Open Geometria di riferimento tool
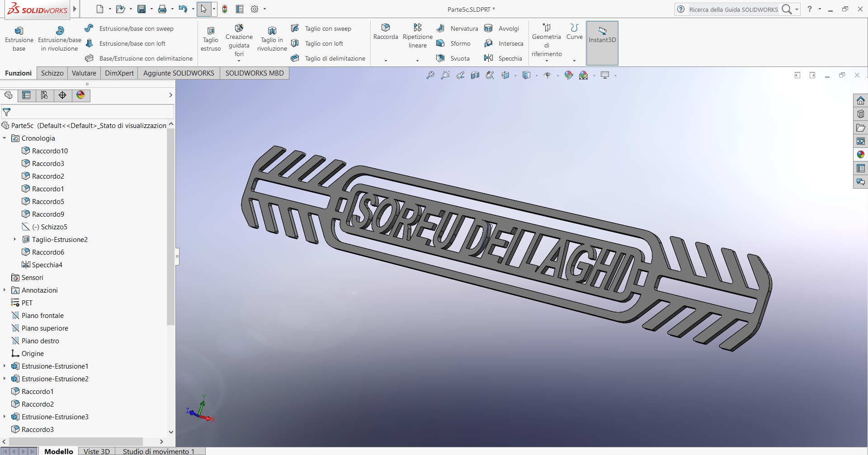Screen dimensions: 868x455 click(547, 41)
